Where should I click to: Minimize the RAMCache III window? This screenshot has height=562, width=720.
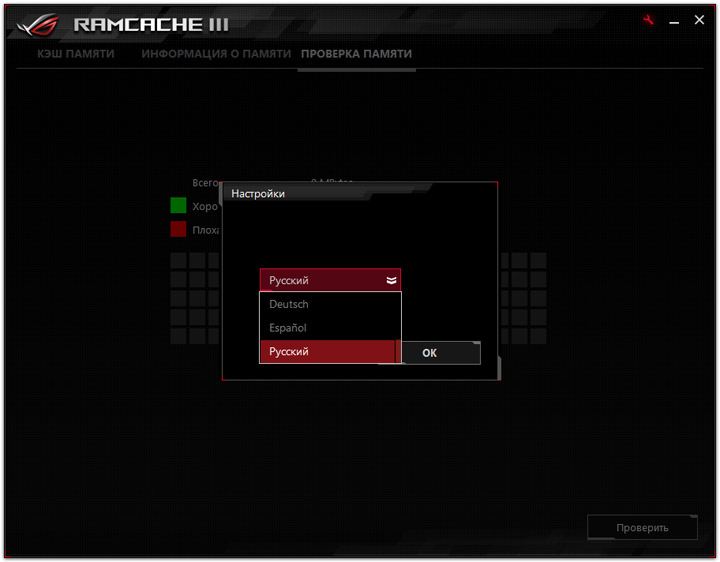click(674, 21)
